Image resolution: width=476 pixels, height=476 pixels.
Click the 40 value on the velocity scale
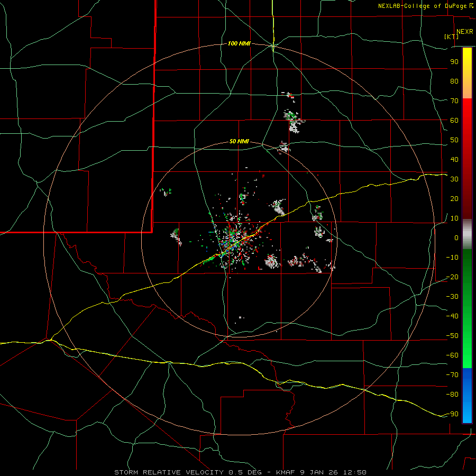tap(454, 159)
